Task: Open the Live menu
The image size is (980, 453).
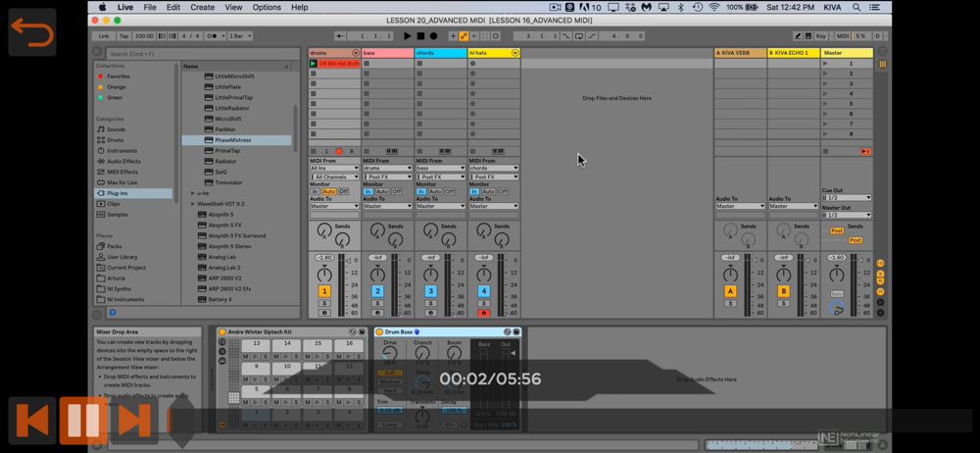Action: click(x=125, y=7)
